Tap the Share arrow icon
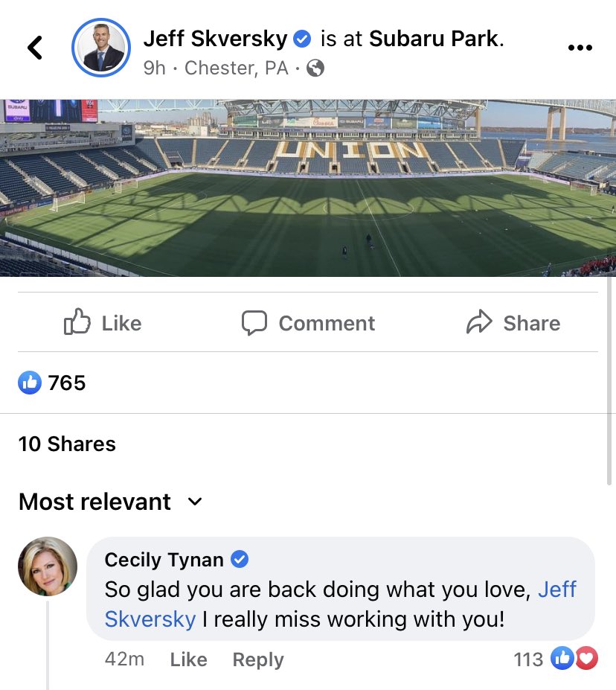616x690 pixels. click(479, 322)
